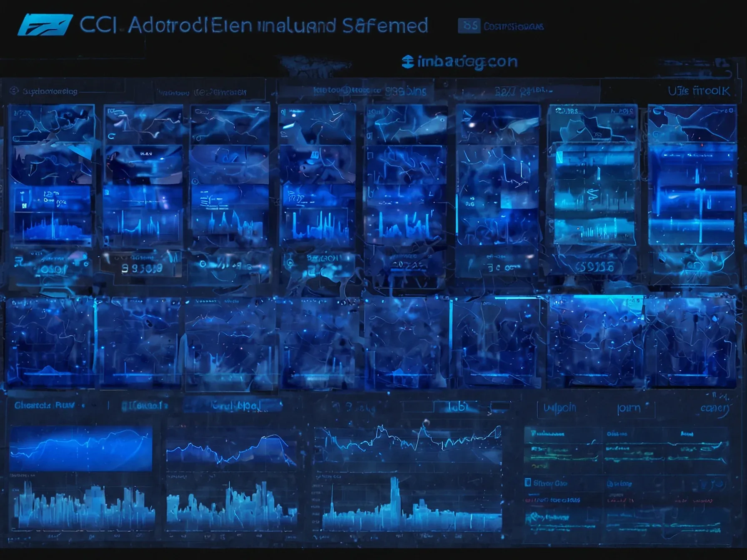This screenshot has width=747, height=560.
Task: Click the '933039' readout tile
Action: (x=142, y=269)
